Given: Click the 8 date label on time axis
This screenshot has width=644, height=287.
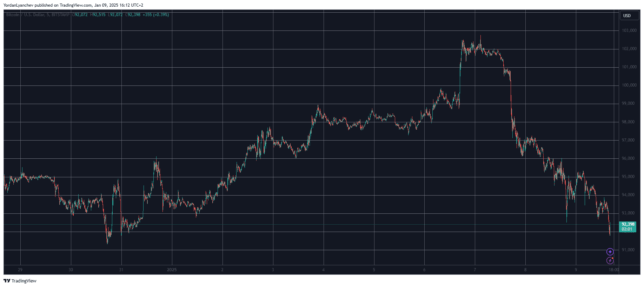Looking at the screenshot, I should 525,270.
